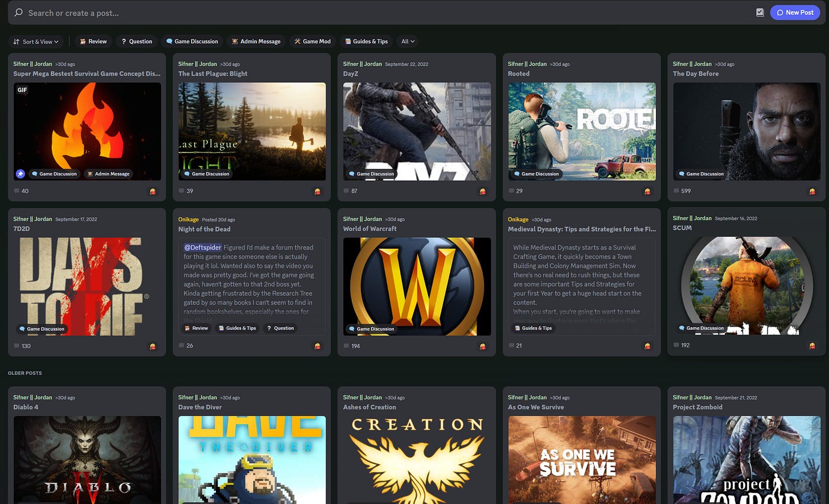Click Guides & Tips tag on Medieval Dynasty
This screenshot has width=829, height=504.
(533, 328)
